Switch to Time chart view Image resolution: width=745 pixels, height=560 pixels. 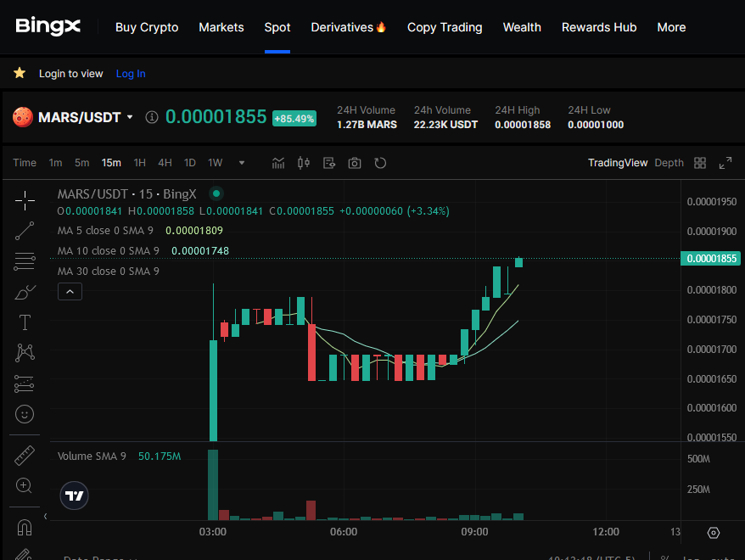click(x=25, y=163)
